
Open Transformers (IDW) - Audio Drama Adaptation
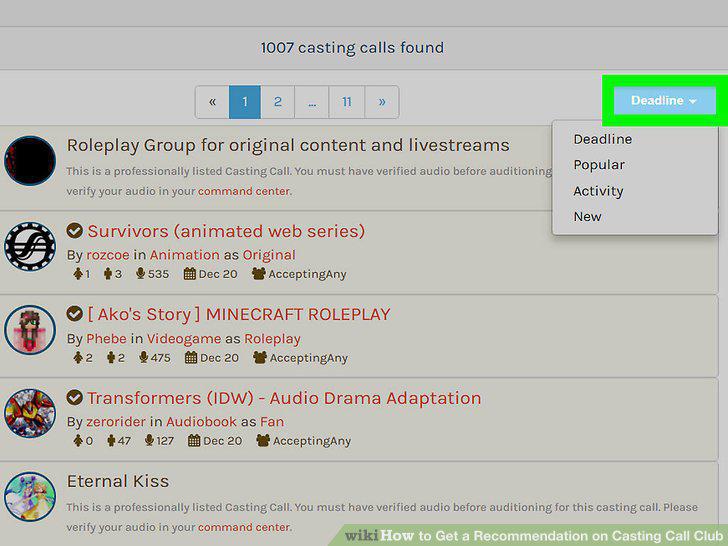(284, 398)
